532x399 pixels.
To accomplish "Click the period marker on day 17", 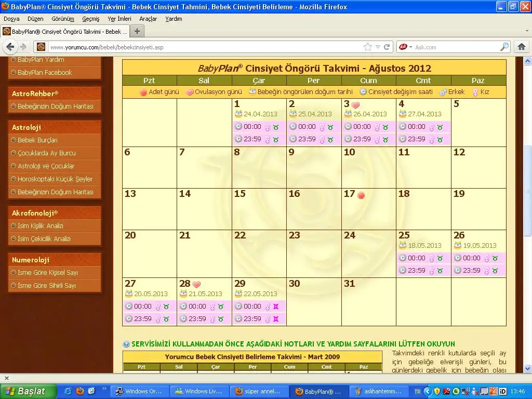I will [362, 195].
